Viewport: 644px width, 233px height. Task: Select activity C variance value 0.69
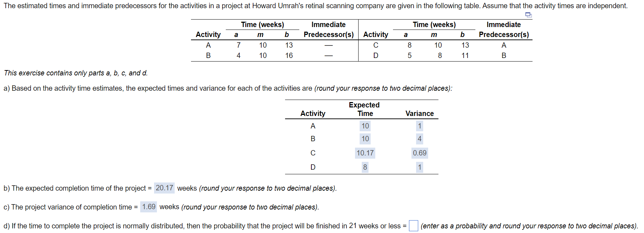[420, 153]
